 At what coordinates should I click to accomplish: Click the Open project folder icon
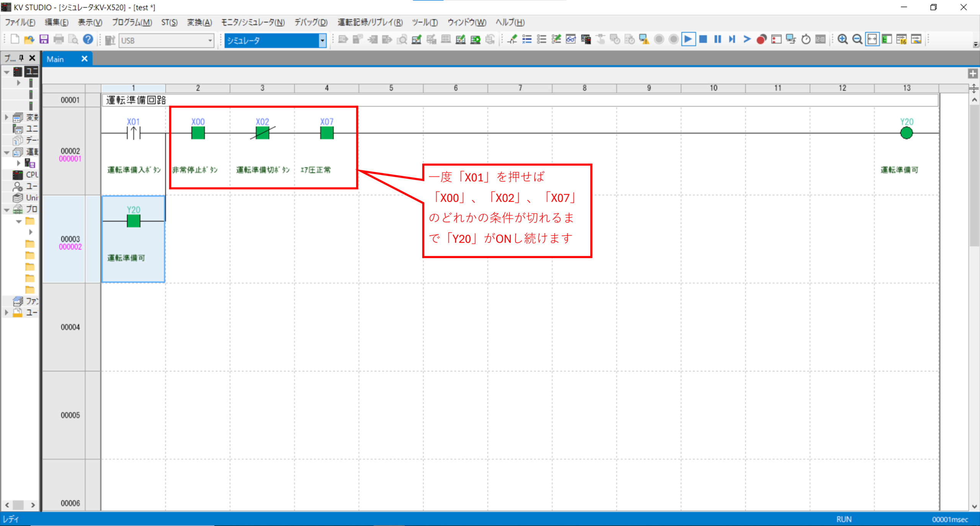tap(29, 39)
